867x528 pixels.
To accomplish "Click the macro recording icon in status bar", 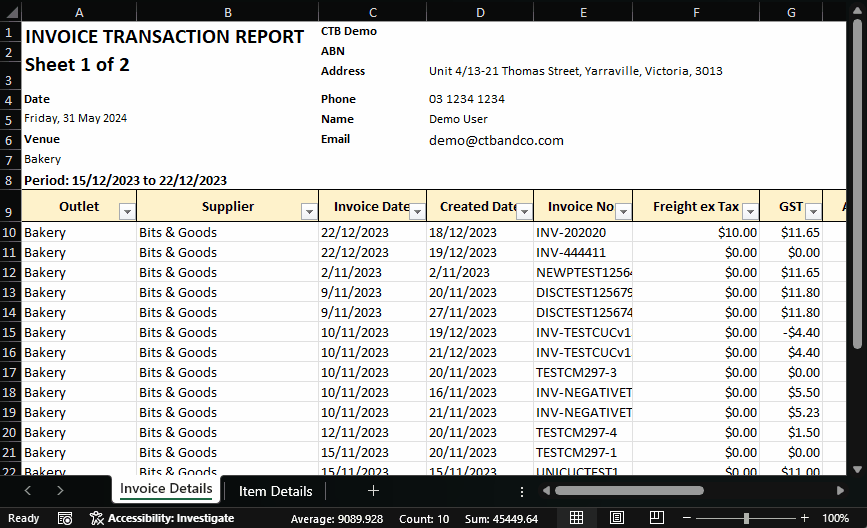I will click(x=65, y=519).
